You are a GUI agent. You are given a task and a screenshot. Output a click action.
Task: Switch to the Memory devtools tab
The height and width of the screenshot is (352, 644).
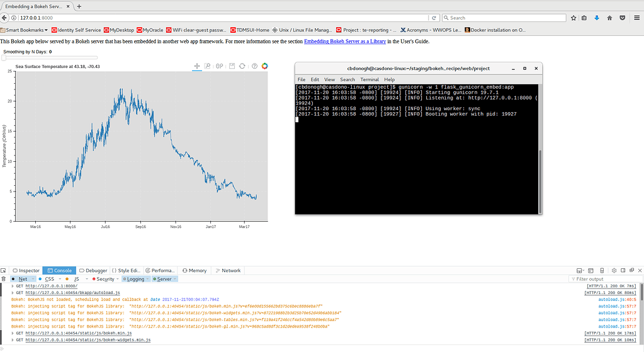195,271
